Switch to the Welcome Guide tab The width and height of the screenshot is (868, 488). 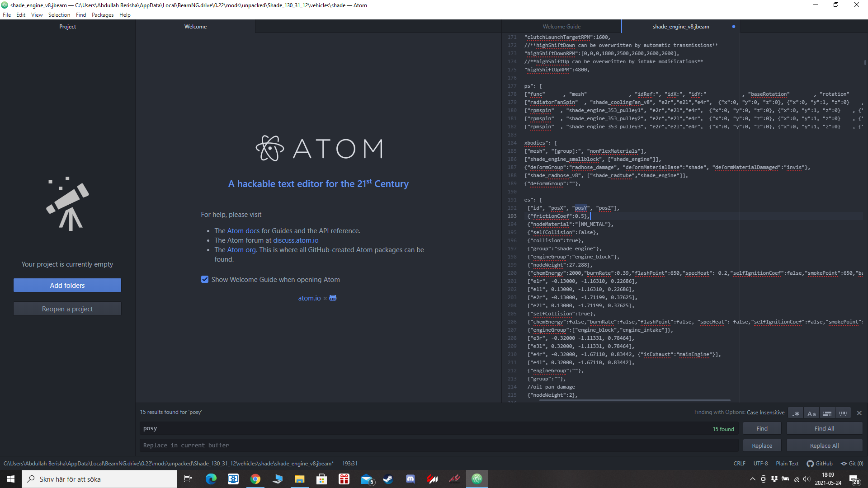point(561,27)
